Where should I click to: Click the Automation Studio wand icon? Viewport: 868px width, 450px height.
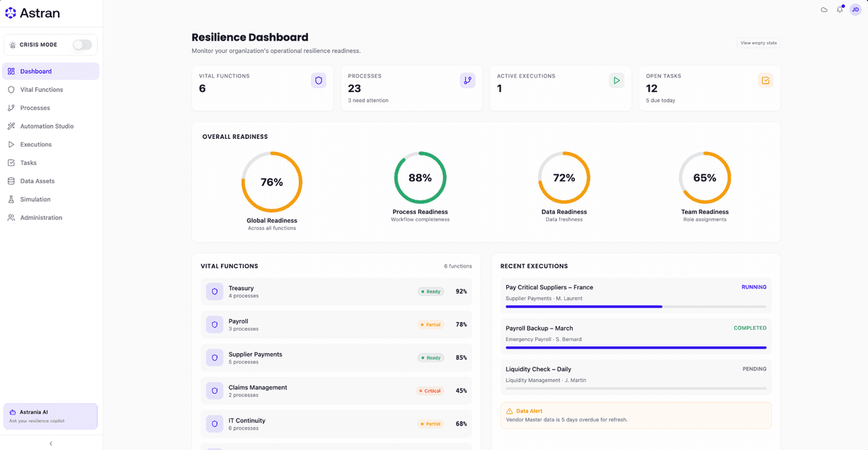pyautogui.click(x=11, y=126)
